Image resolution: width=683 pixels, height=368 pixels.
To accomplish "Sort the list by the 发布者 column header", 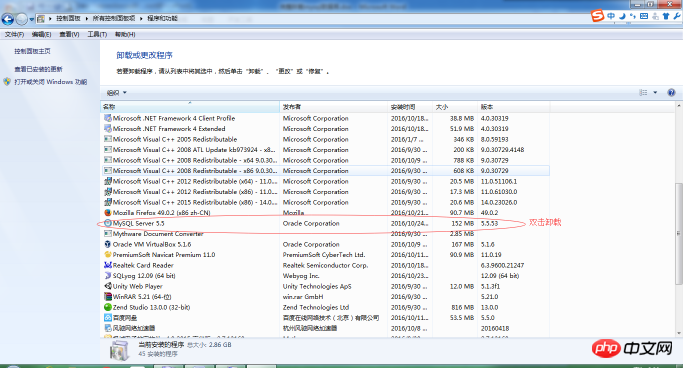I will pyautogui.click(x=333, y=107).
